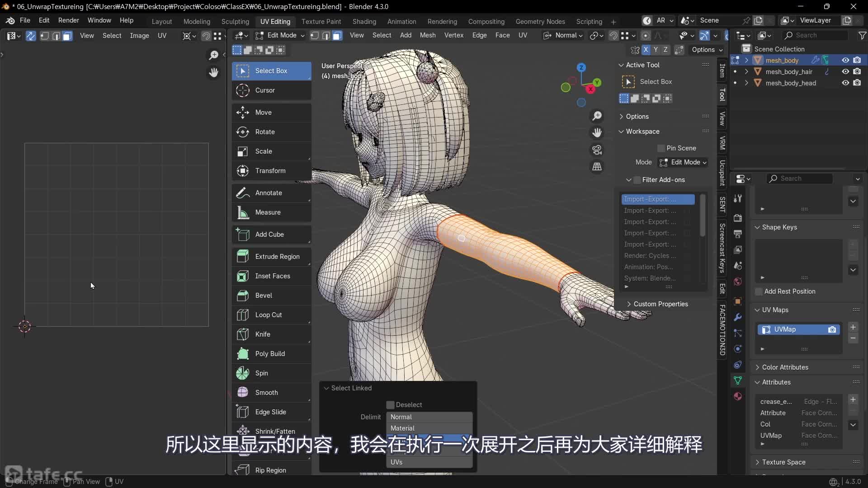The height and width of the screenshot is (488, 868).
Task: Open Render Properties with the camera icon
Action: click(x=738, y=218)
